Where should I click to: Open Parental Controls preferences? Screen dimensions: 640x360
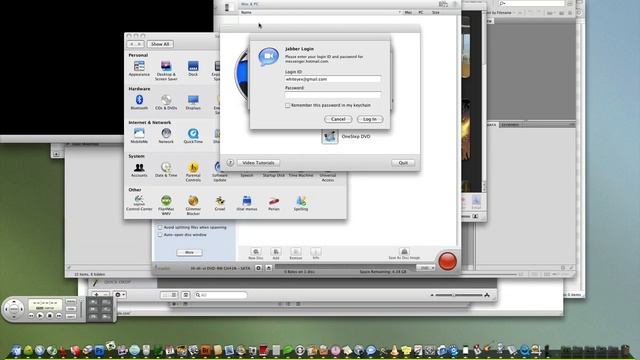193,171
